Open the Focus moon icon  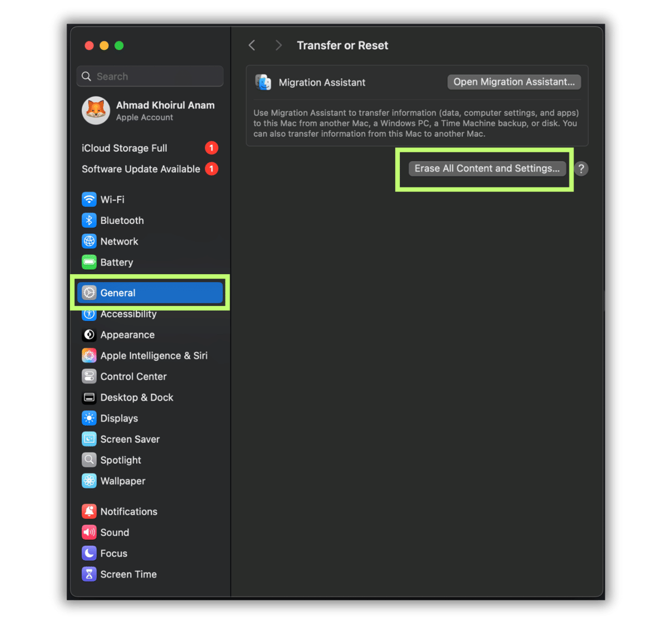click(89, 553)
